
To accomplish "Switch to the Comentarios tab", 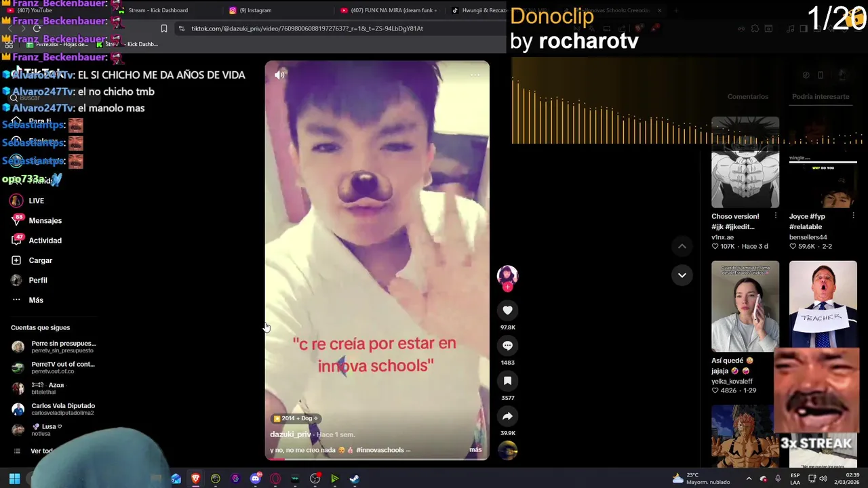I will pos(747,97).
